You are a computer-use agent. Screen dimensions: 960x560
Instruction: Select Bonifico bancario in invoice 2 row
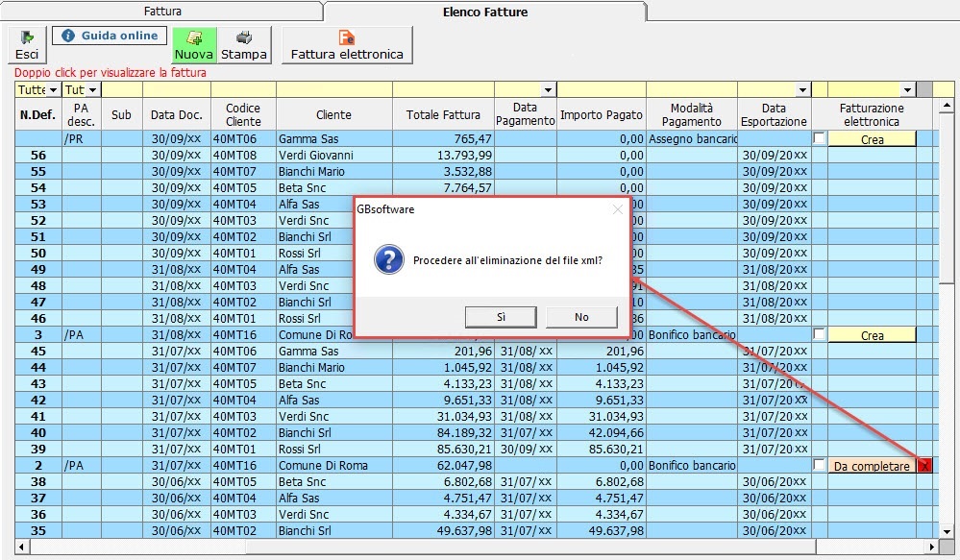tap(691, 466)
